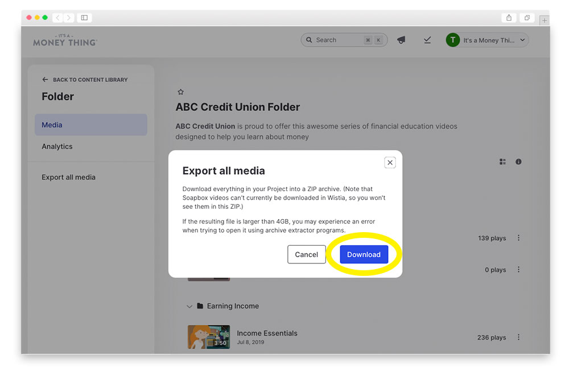Viewport: 569px width, 392px height.
Task: Focus the Search field
Action: point(344,40)
